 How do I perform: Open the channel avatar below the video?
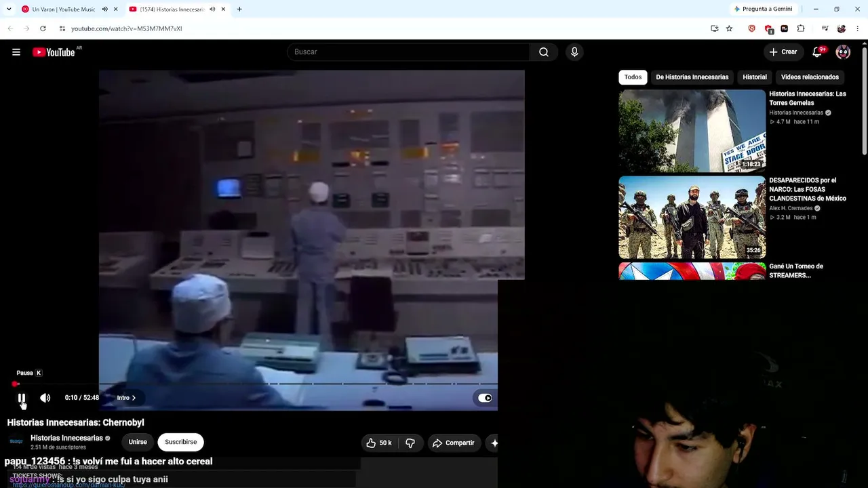pos(16,442)
